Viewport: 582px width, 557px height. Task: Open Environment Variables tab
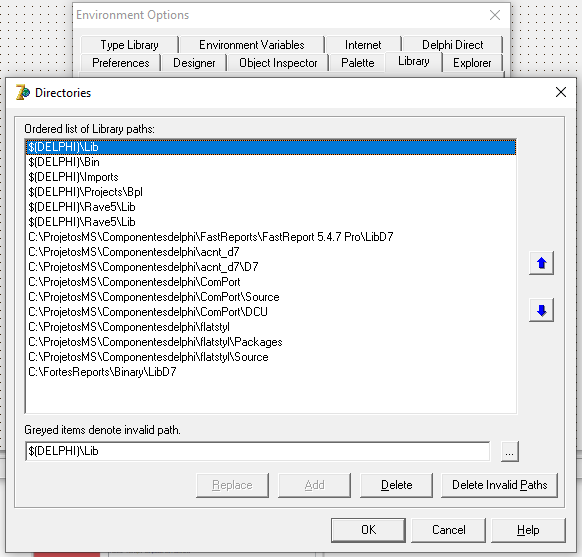pyautogui.click(x=252, y=45)
